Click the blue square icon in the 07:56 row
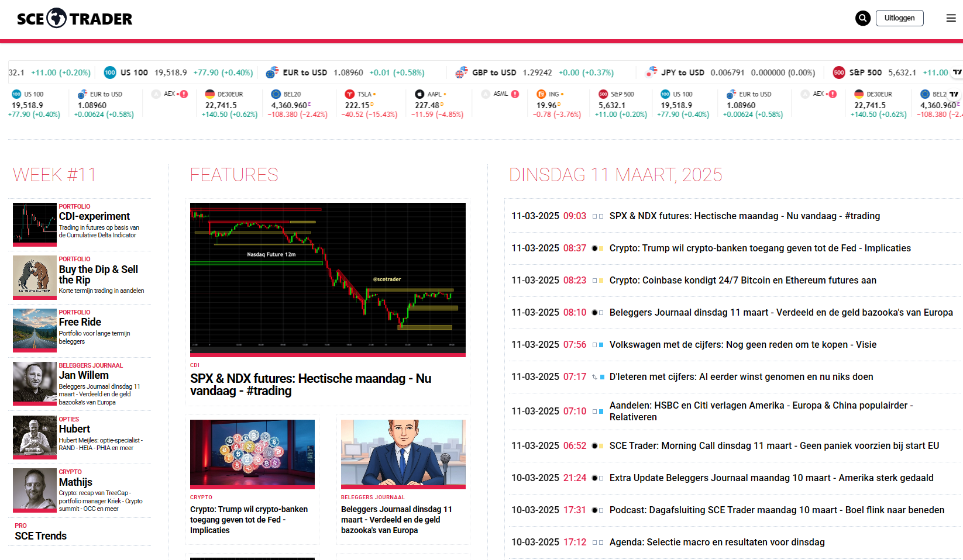 point(601,345)
